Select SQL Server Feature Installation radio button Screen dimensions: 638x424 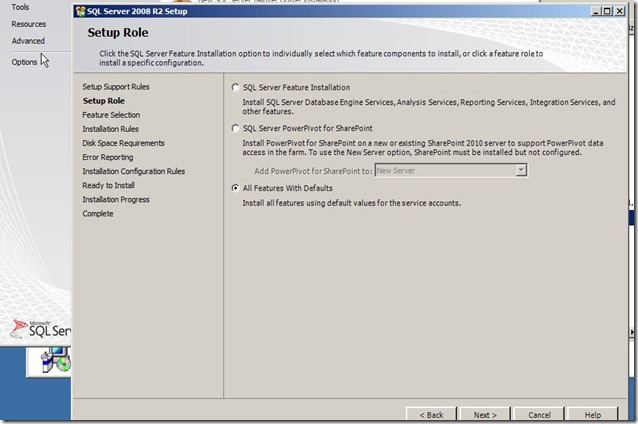pos(235,87)
